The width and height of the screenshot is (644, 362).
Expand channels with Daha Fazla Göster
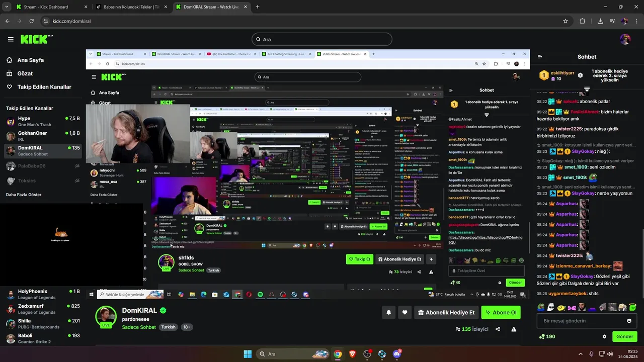(24, 195)
